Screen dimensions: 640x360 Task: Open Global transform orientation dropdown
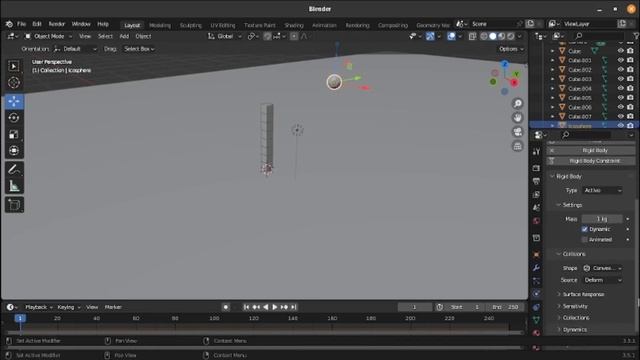coord(225,36)
